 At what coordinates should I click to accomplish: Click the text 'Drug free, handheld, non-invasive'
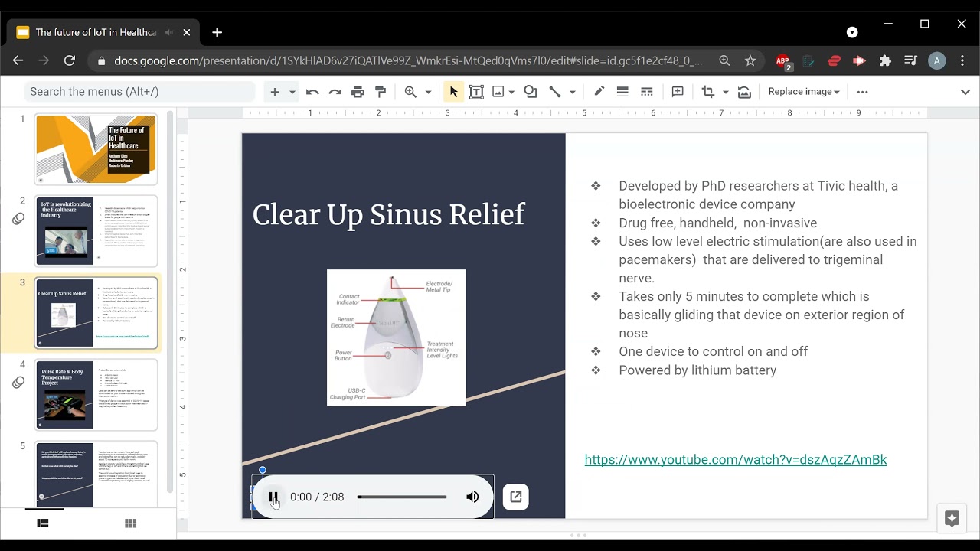pyautogui.click(x=717, y=223)
